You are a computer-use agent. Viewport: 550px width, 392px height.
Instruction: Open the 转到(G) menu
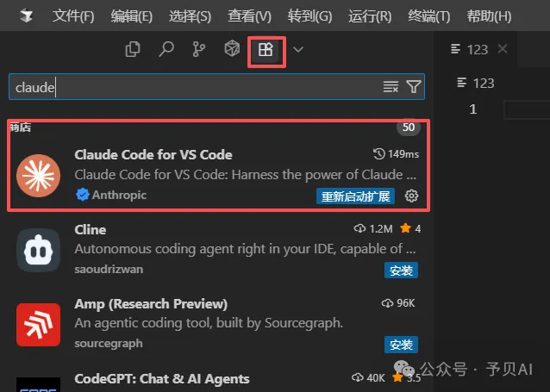coord(309,16)
